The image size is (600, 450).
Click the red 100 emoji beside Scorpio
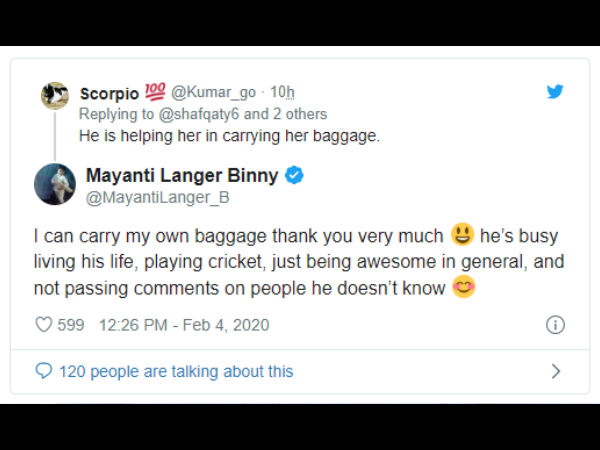point(155,92)
